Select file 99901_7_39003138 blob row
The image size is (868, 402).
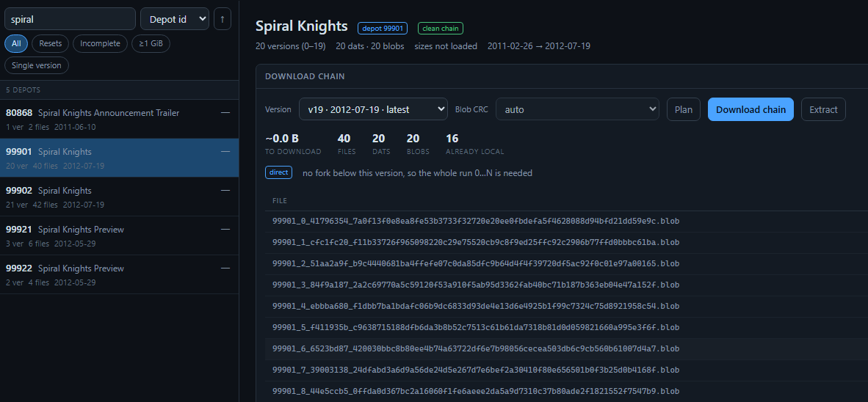(x=566, y=370)
